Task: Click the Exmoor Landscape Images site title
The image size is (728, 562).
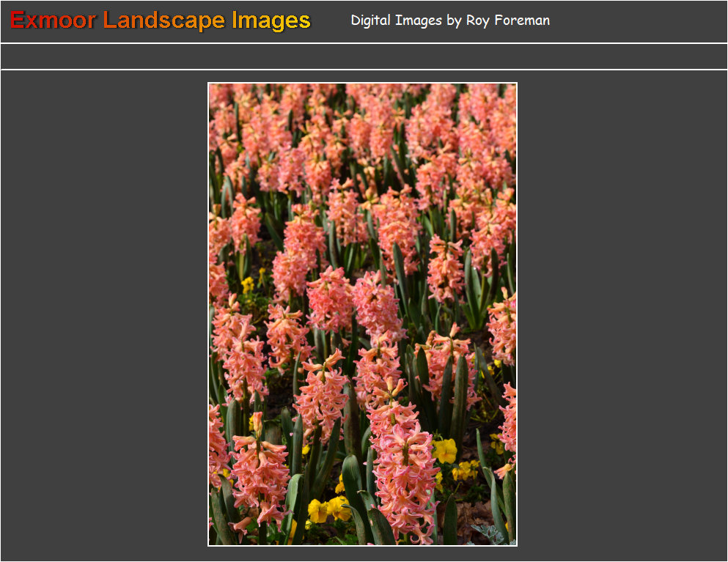Action: point(161,21)
